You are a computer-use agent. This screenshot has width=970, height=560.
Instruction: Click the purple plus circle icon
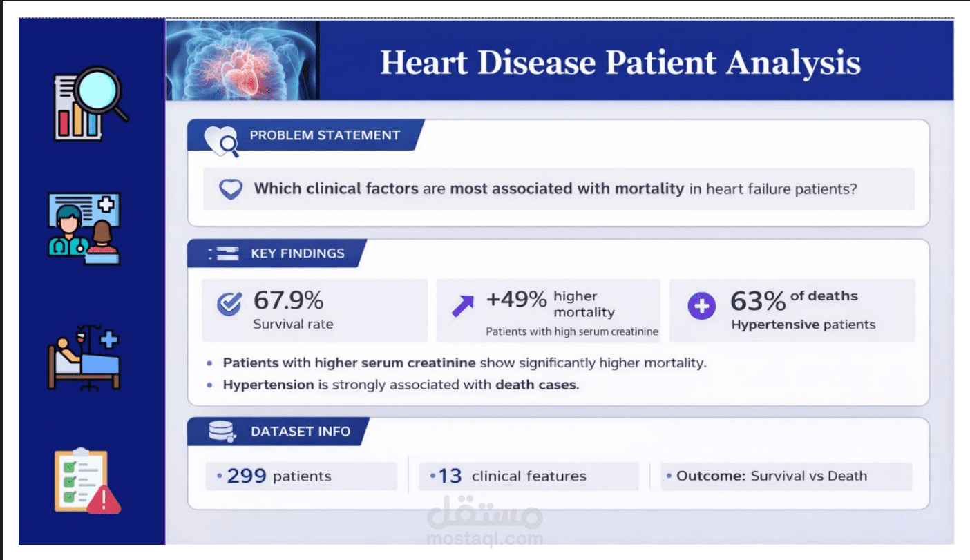click(x=701, y=307)
